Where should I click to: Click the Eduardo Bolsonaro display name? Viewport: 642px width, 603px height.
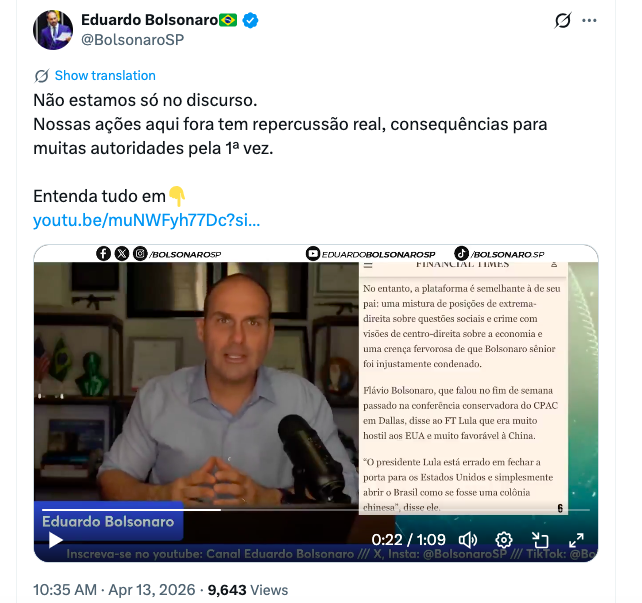(x=149, y=20)
